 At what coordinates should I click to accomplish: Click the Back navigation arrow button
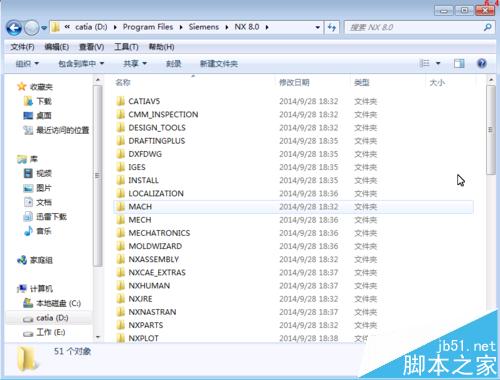[14, 28]
